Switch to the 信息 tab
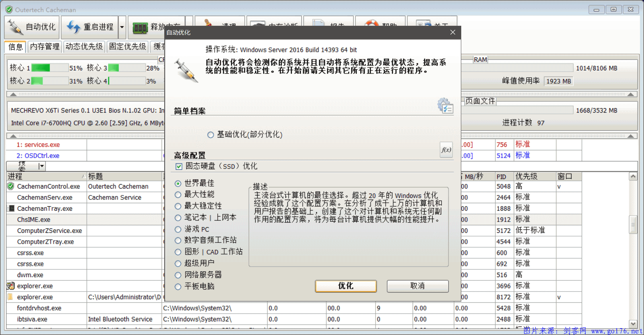 click(x=15, y=47)
